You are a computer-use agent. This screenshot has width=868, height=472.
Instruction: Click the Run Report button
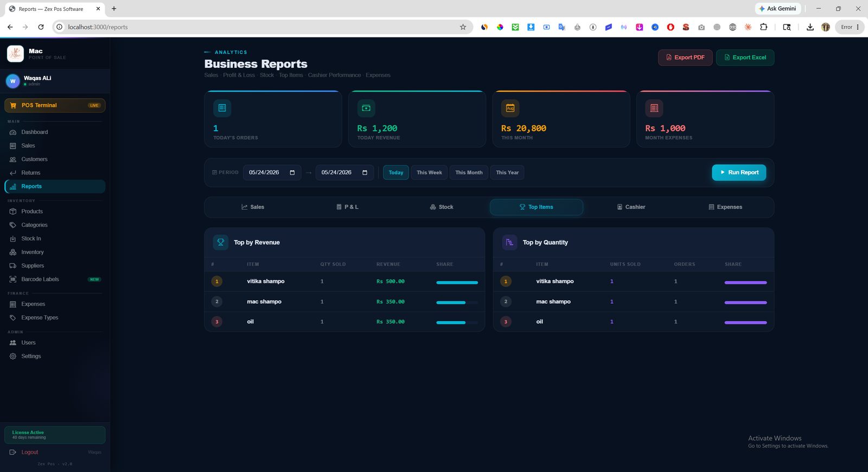[739, 173]
